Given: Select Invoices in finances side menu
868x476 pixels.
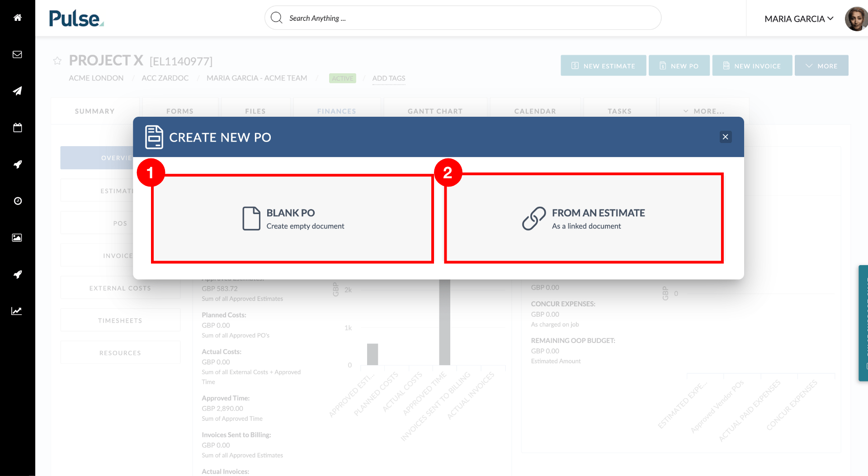Looking at the screenshot, I should 97,256.
